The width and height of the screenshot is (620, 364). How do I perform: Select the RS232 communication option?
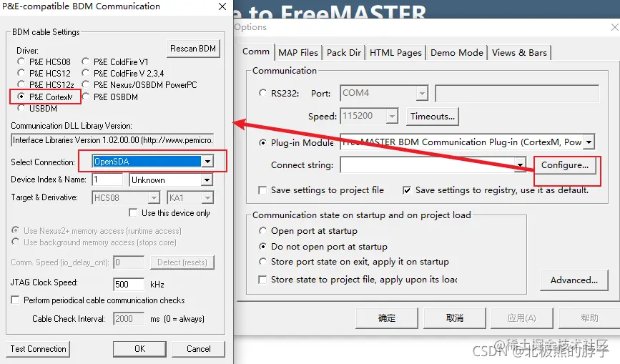click(x=262, y=93)
